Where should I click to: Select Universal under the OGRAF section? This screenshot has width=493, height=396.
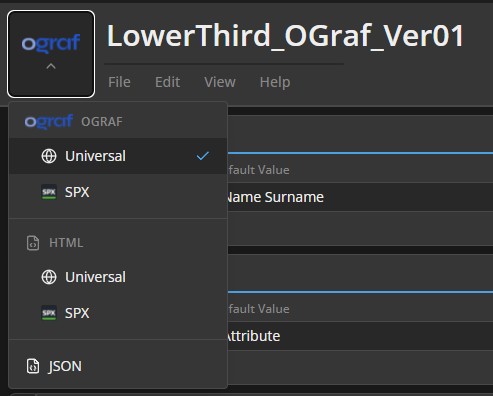(x=118, y=156)
